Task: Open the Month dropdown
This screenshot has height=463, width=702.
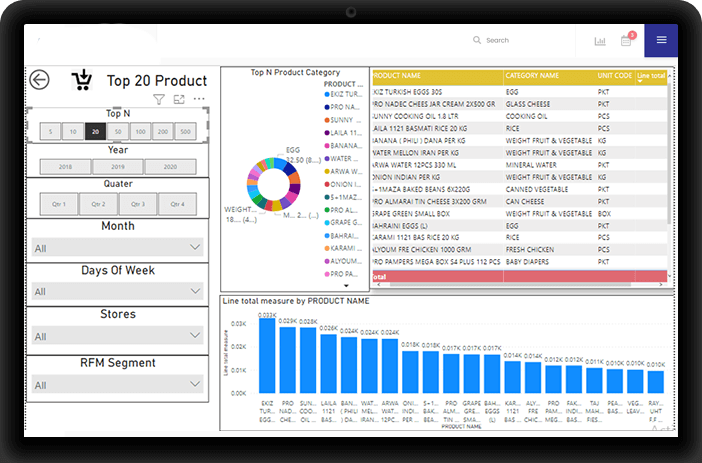Action: point(118,248)
